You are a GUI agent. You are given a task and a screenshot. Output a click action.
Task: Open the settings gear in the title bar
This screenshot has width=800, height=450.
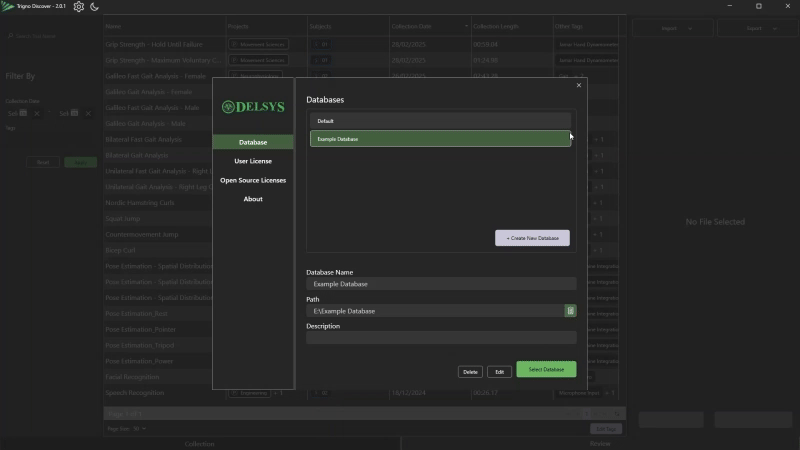(79, 7)
